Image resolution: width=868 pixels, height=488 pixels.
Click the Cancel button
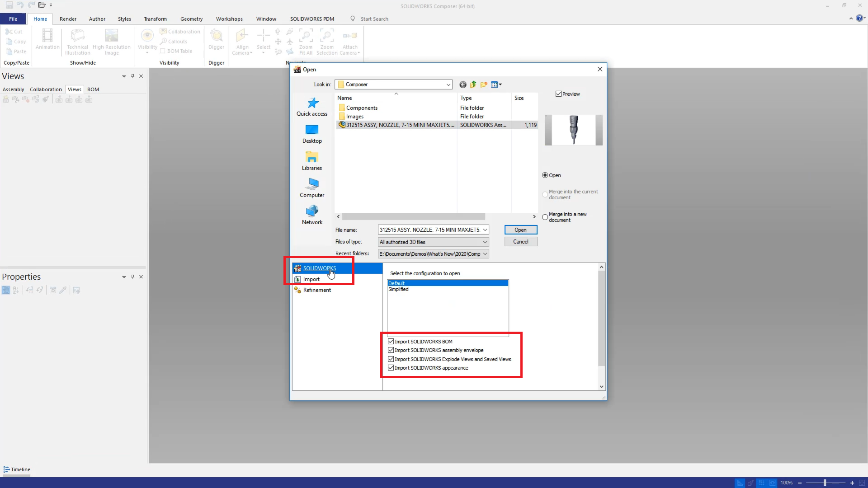click(x=521, y=242)
